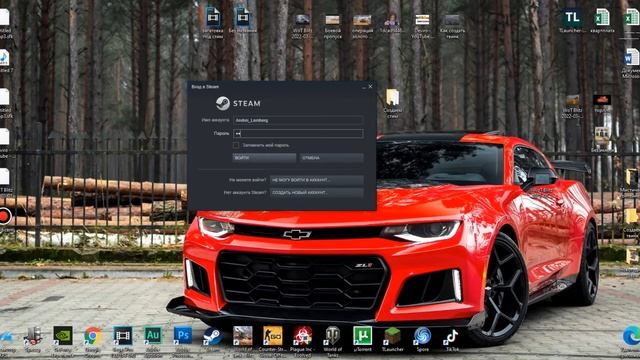
Task: Click the ВОЙТИ login button
Action: pyautogui.click(x=264, y=158)
